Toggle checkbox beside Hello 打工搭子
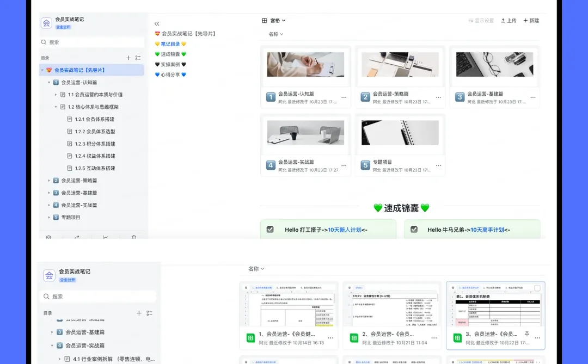This screenshot has height=364, width=588. click(x=270, y=230)
